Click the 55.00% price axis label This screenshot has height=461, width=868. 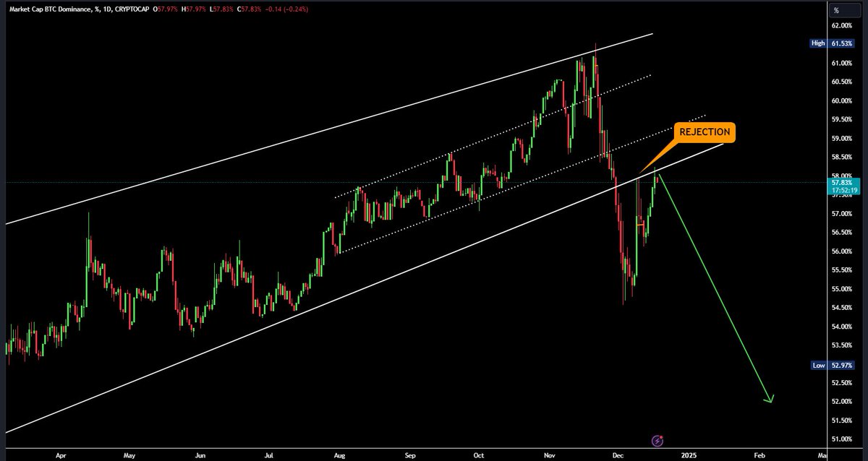[841, 289]
